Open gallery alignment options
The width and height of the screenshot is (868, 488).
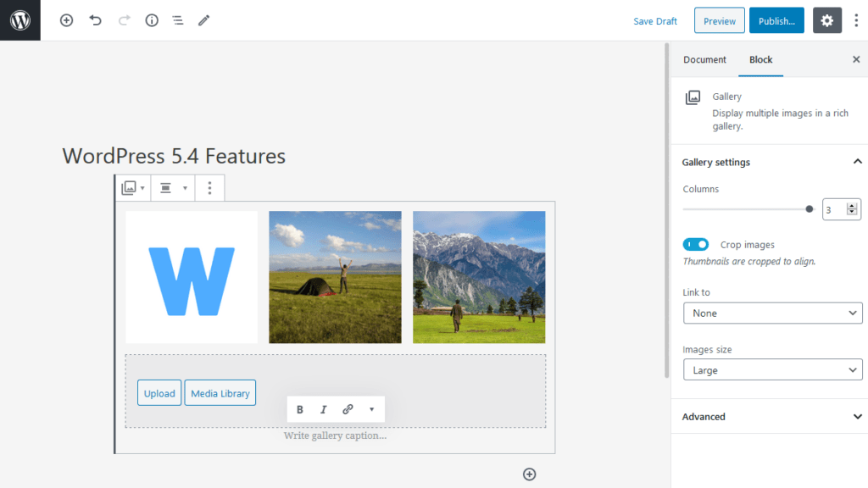click(173, 188)
